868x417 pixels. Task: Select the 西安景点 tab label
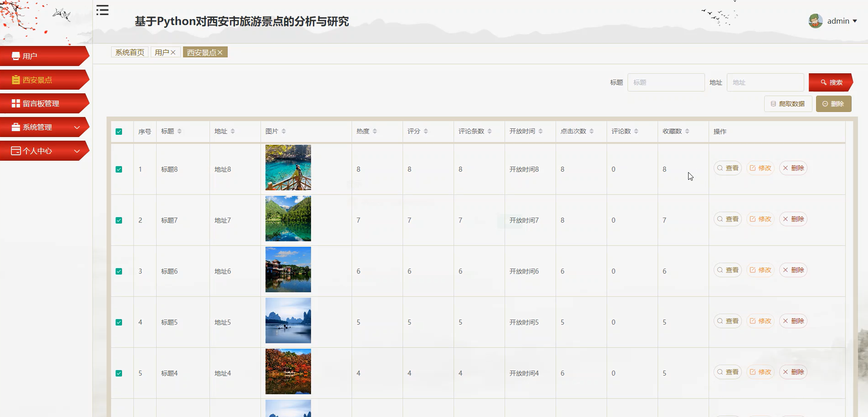tap(201, 52)
